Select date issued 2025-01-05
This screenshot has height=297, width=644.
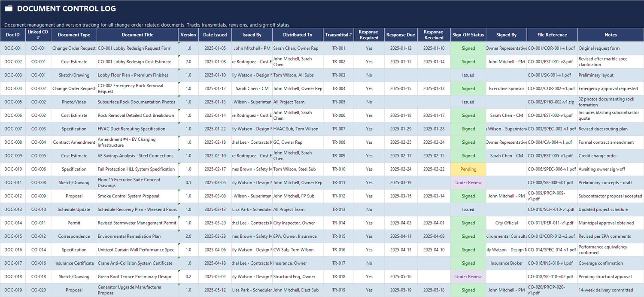[215, 48]
